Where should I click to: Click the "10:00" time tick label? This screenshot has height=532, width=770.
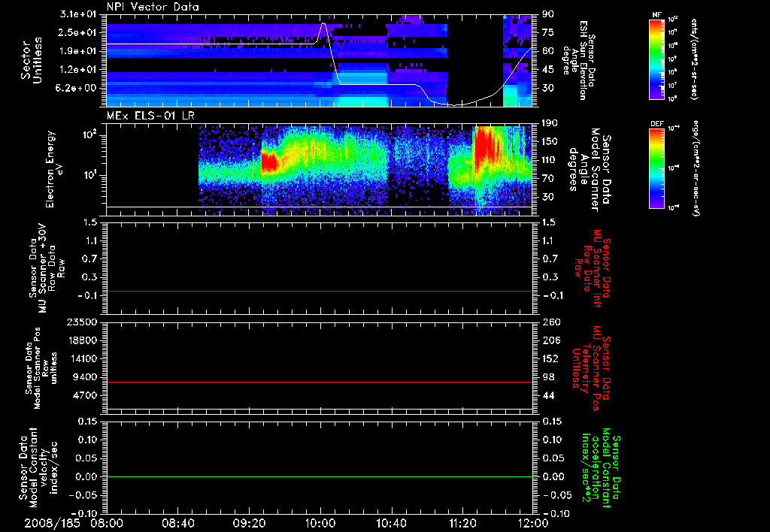coord(320,523)
